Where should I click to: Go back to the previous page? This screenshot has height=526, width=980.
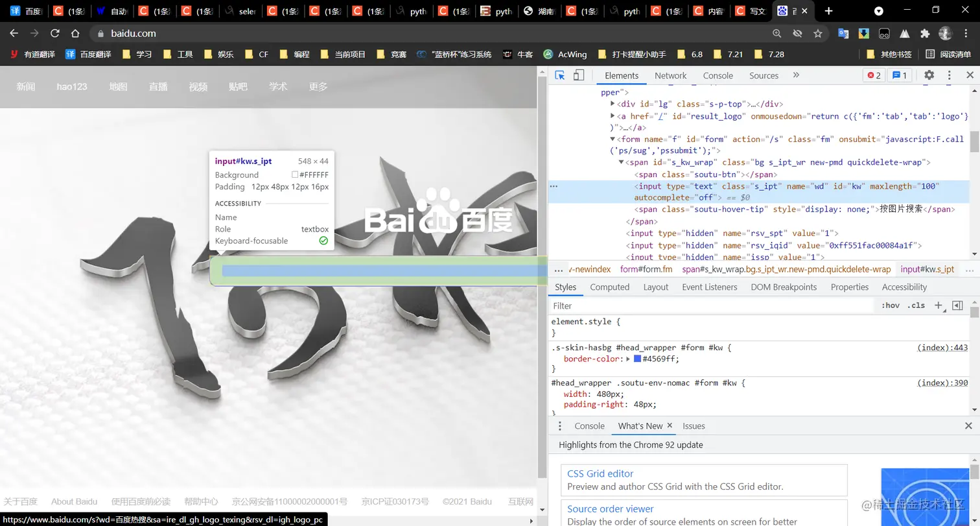pyautogui.click(x=14, y=33)
